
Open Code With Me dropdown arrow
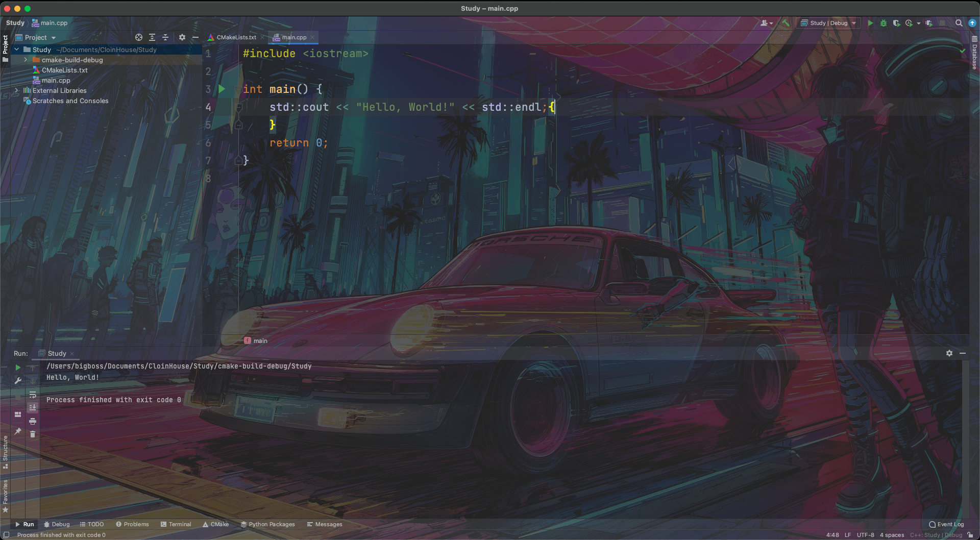[x=771, y=23]
